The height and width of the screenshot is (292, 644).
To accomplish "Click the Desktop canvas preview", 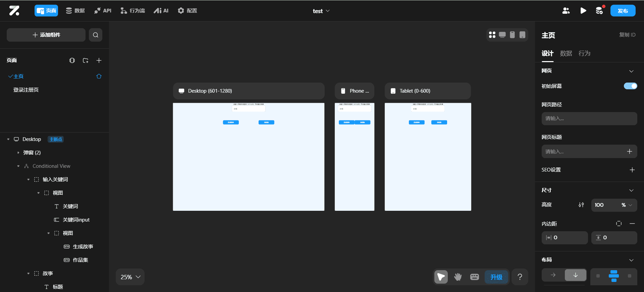I will (249, 157).
